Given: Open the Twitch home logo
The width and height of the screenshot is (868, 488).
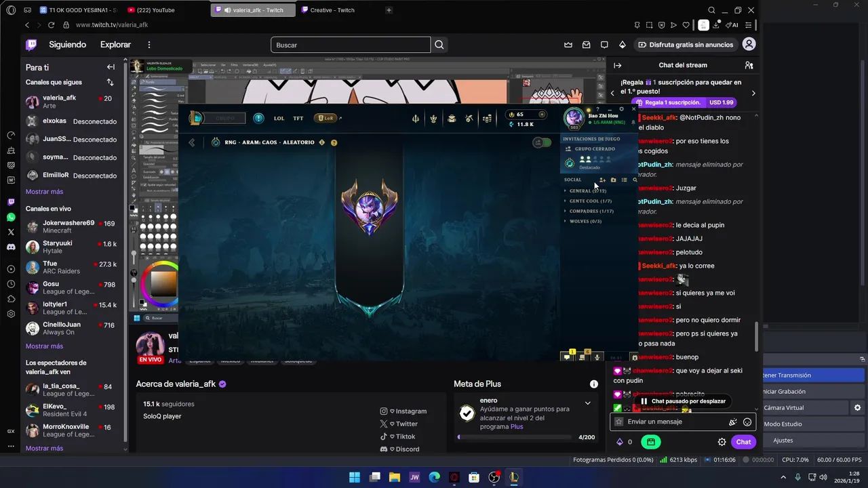Looking at the screenshot, I should click(x=31, y=45).
